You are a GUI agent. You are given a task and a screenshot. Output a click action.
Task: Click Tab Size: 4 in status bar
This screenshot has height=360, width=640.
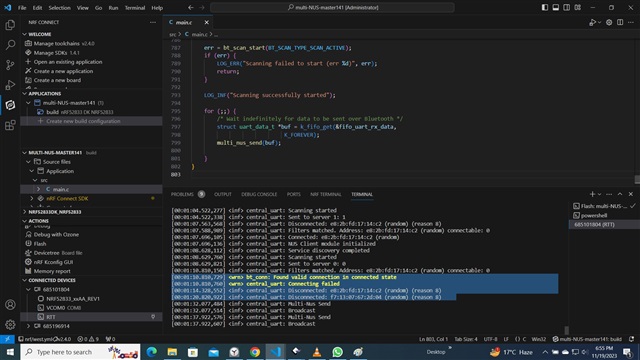(x=466, y=339)
